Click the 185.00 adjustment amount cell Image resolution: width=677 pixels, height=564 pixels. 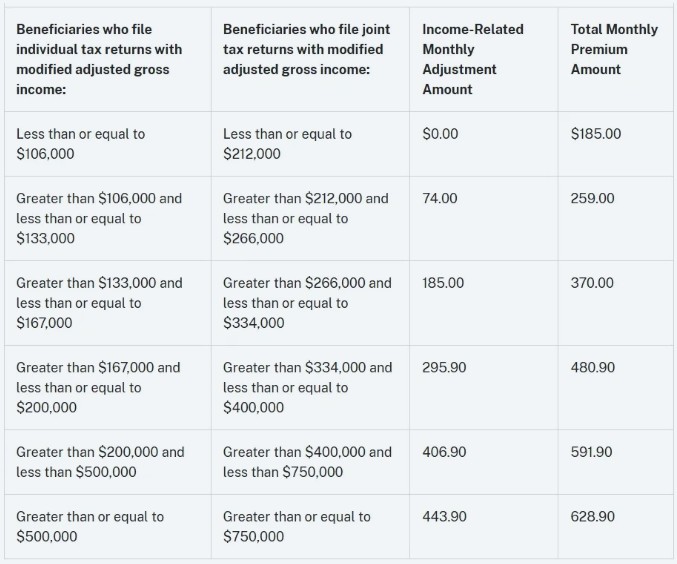(x=443, y=283)
